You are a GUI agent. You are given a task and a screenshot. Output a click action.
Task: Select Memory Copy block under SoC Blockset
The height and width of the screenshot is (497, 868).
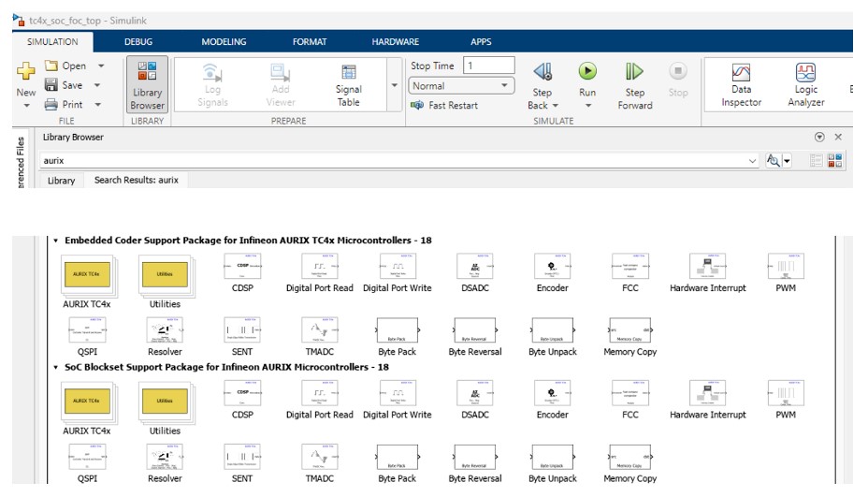[630, 463]
